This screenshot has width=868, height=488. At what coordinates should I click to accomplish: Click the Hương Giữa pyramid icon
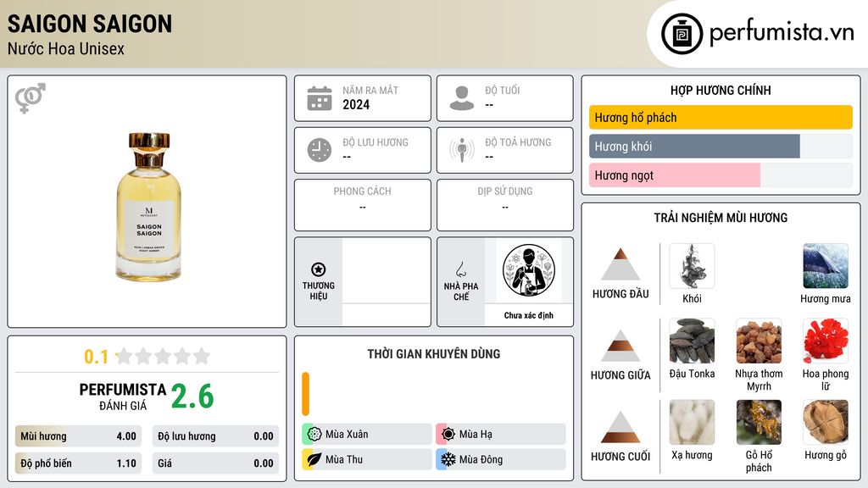point(620,346)
